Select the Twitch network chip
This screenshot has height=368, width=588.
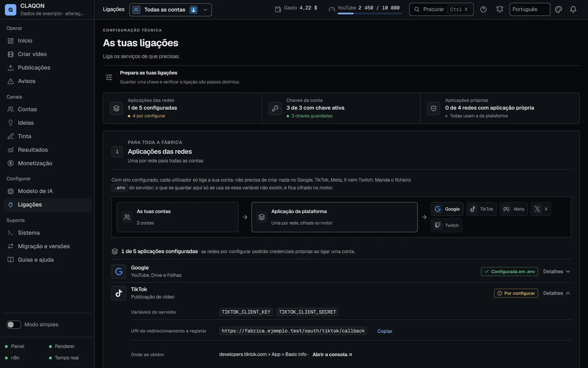point(447,225)
